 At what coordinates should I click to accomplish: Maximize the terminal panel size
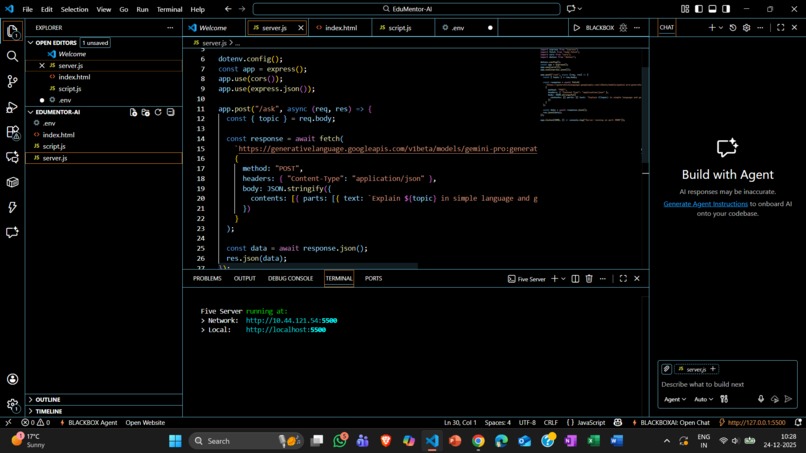pos(623,279)
